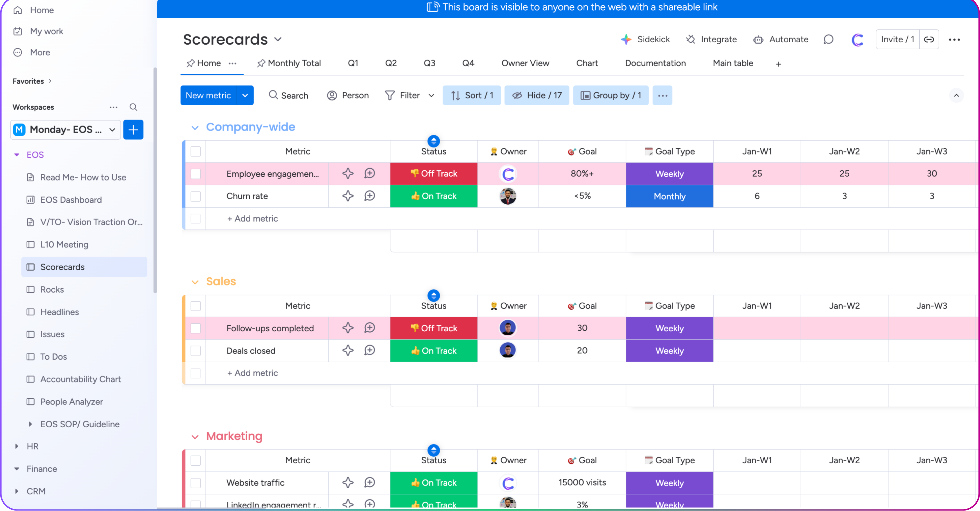Select the Employee engagement row checkbox
This screenshot has width=980, height=511.
click(195, 174)
